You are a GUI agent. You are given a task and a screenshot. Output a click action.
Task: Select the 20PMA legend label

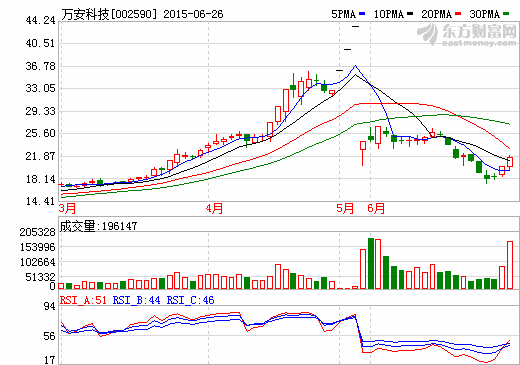coord(436,14)
